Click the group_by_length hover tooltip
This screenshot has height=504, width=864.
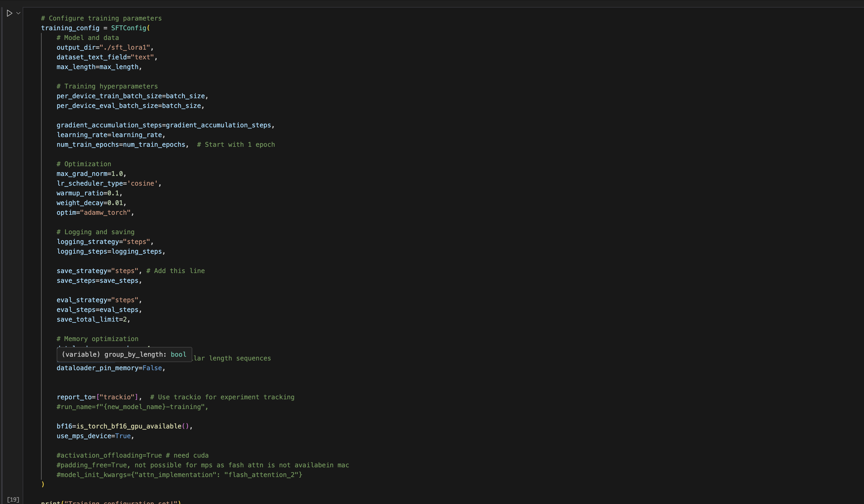pyautogui.click(x=124, y=354)
